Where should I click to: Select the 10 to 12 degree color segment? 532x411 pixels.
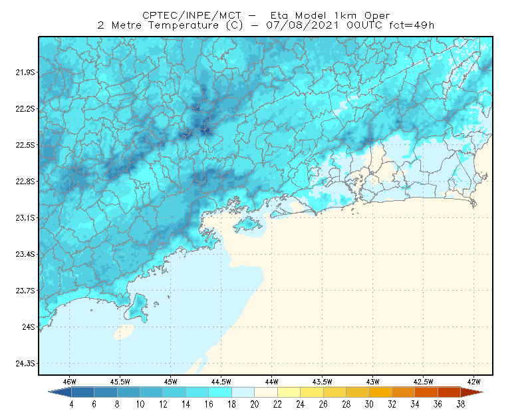coord(152,392)
